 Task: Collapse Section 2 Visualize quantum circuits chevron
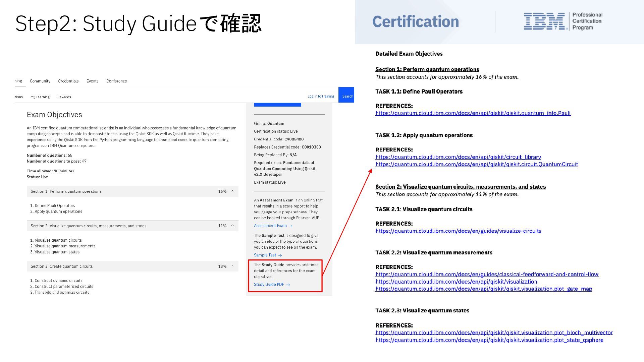(x=232, y=226)
